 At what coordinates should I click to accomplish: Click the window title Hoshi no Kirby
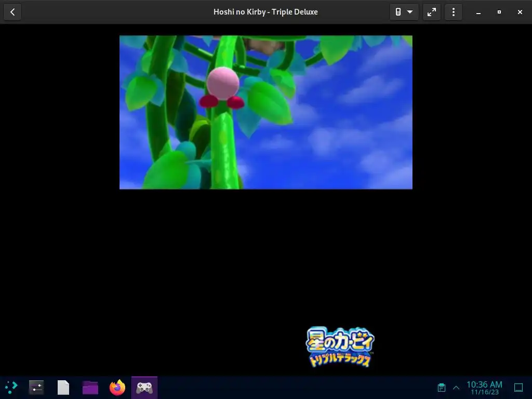click(x=265, y=12)
